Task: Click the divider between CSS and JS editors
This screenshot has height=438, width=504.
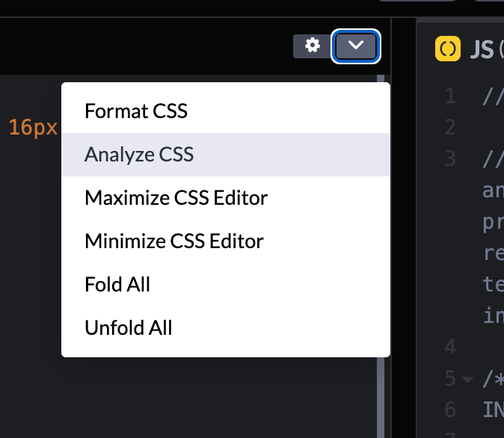Action: click(405, 224)
